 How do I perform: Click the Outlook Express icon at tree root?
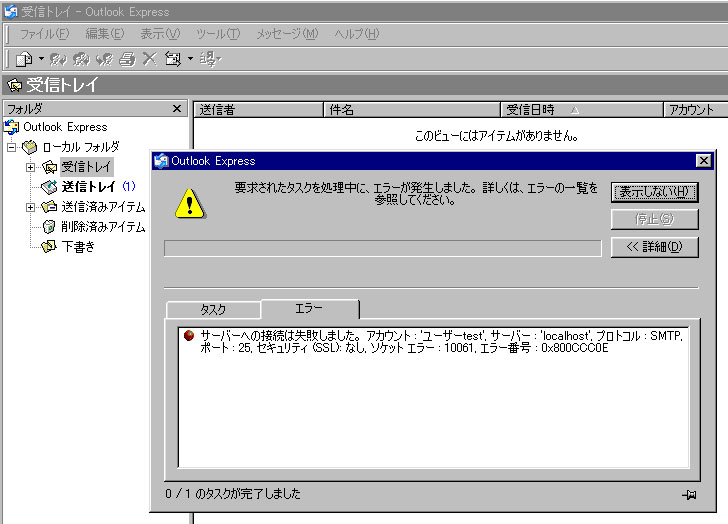pyautogui.click(x=12, y=127)
